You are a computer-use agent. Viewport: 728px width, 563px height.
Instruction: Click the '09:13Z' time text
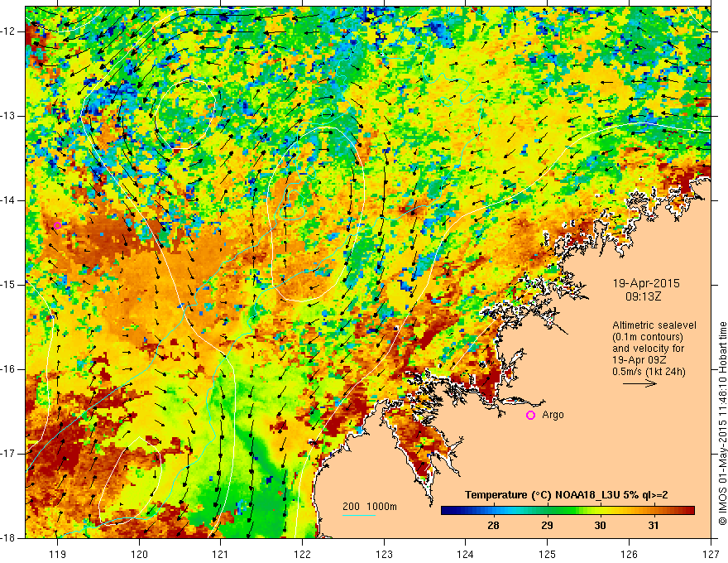pyautogui.click(x=643, y=296)
